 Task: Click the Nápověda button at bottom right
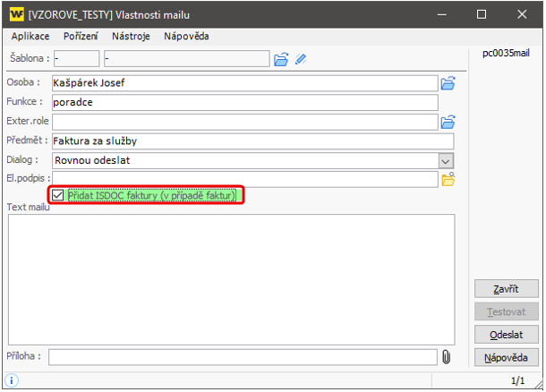tap(506, 358)
